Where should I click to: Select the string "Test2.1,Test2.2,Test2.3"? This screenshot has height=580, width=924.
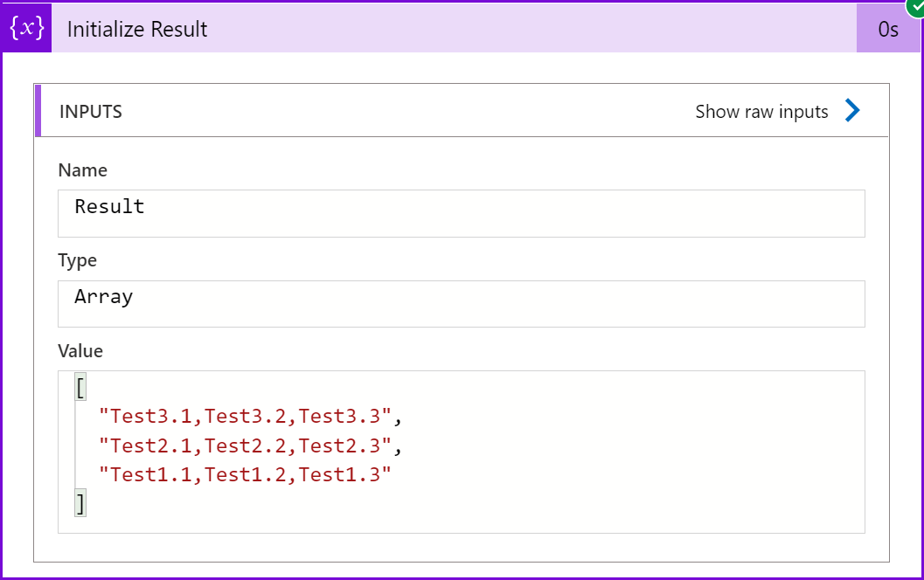pyautogui.click(x=245, y=445)
